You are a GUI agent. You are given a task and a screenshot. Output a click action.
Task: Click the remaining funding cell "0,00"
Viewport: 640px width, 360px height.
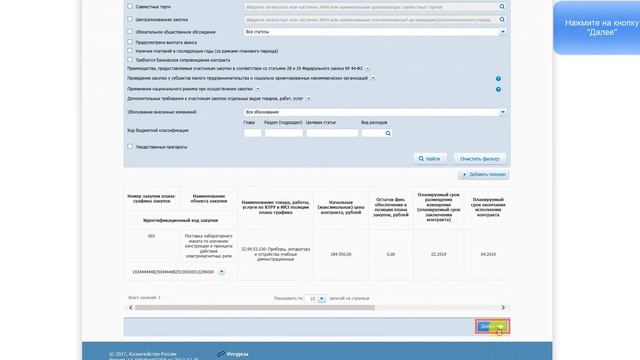tap(391, 254)
